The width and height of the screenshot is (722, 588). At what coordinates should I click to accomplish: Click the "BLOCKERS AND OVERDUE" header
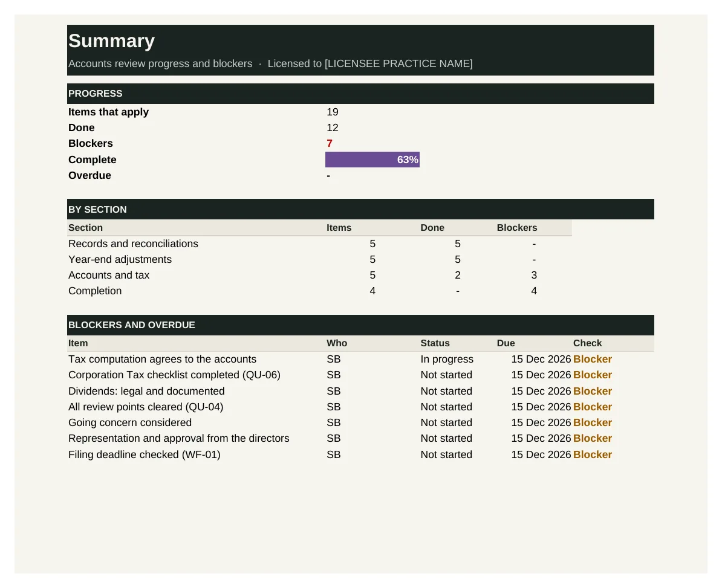[x=132, y=325]
